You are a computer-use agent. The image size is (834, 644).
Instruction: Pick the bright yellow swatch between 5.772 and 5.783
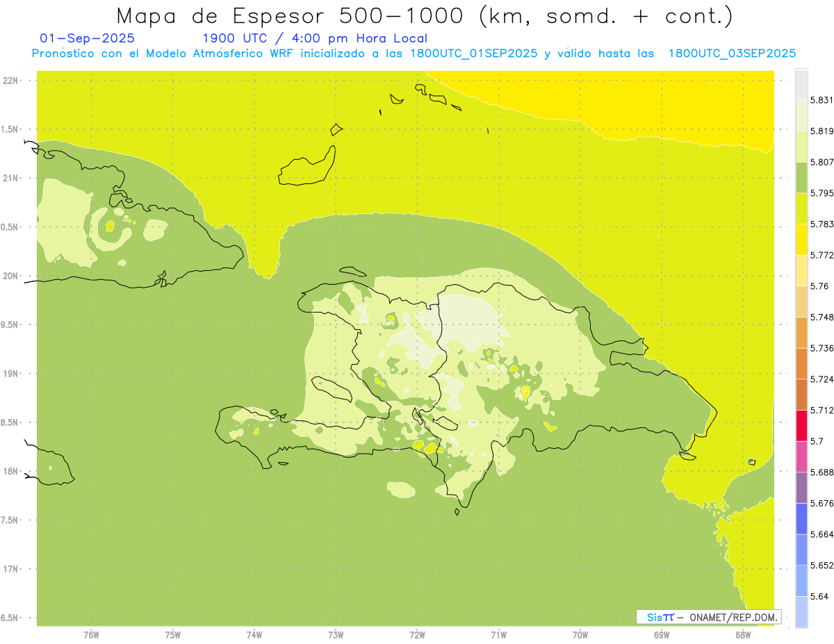[x=801, y=239]
